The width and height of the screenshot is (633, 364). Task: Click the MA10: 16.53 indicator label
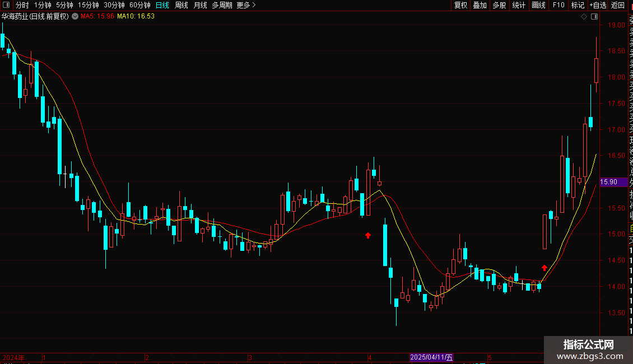[136, 16]
